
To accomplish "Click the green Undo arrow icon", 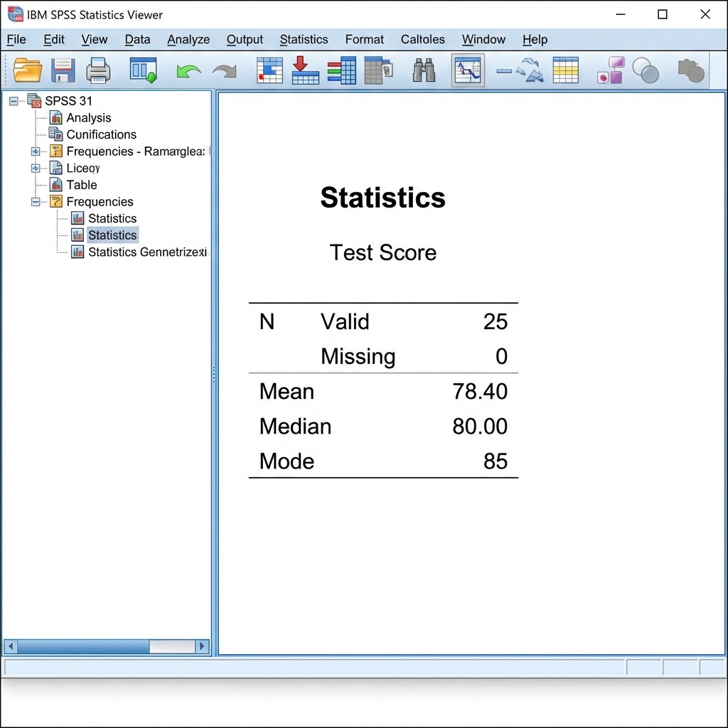I will click(188, 70).
